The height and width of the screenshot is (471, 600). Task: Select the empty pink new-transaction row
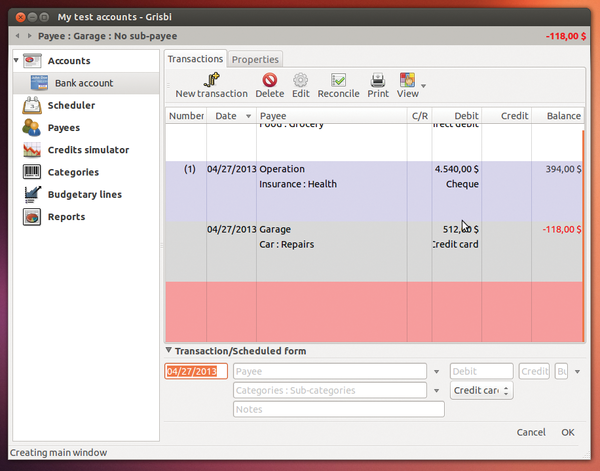[374, 312]
